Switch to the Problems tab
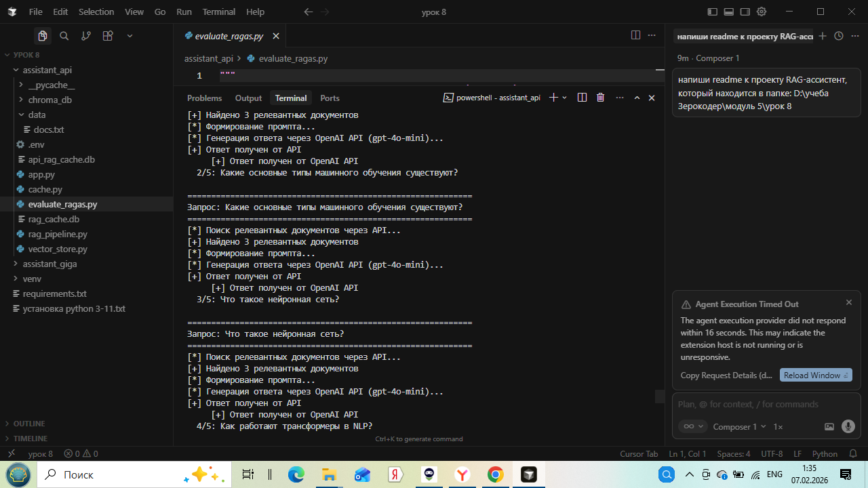 (x=204, y=98)
